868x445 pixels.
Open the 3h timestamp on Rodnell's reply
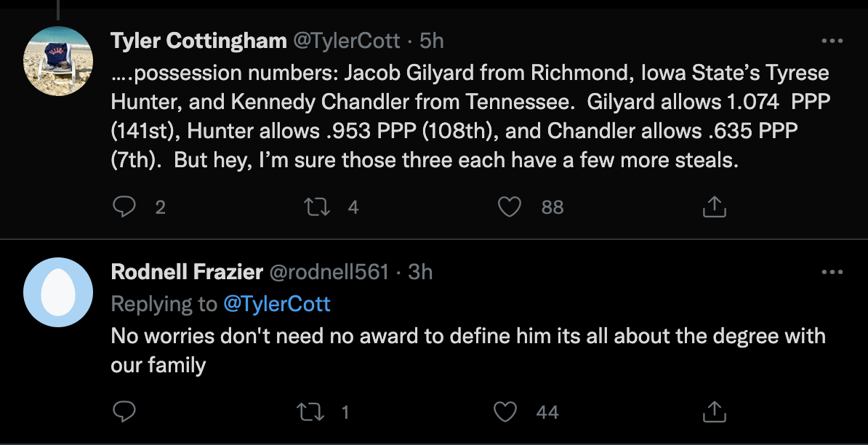coord(420,272)
